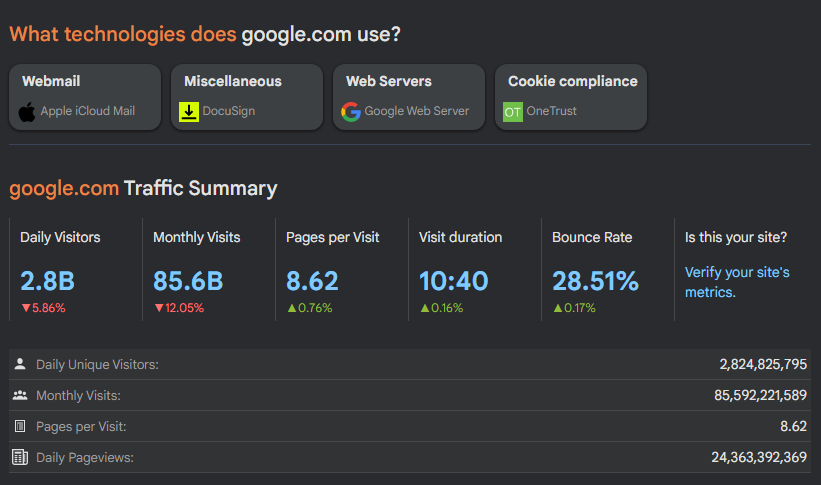Click the green up arrow under Visit duration
The width and height of the screenshot is (821, 485).
pos(425,308)
